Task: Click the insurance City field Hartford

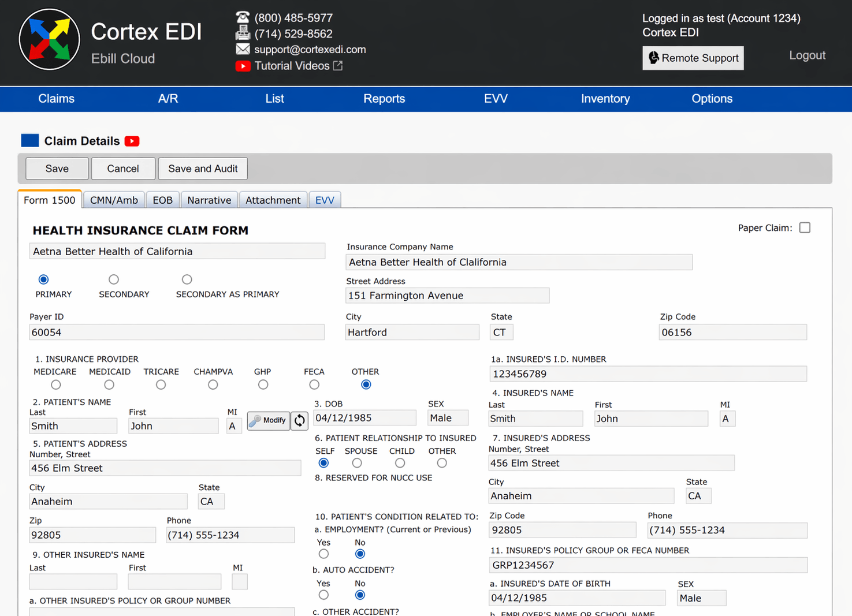Action: [x=412, y=333]
